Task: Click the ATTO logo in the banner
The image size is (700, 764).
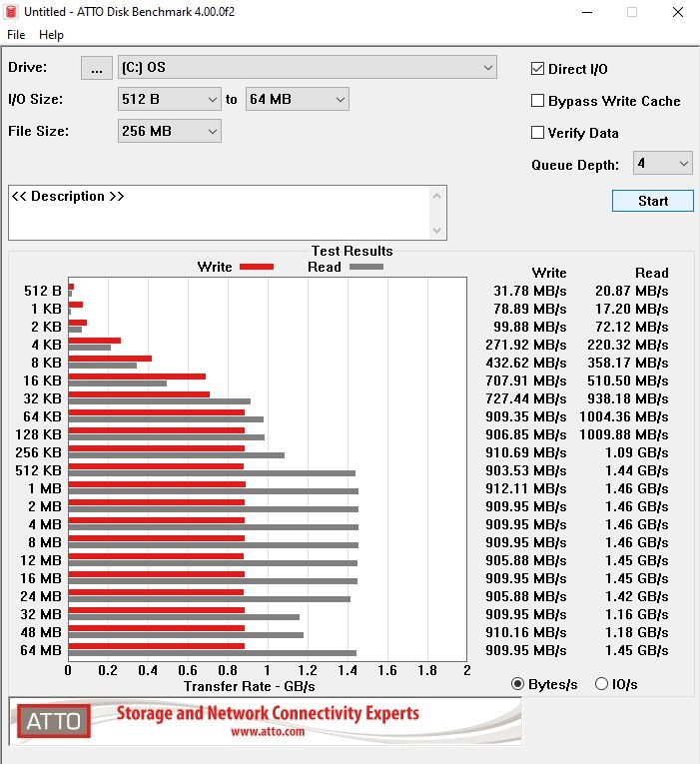Action: click(x=53, y=720)
